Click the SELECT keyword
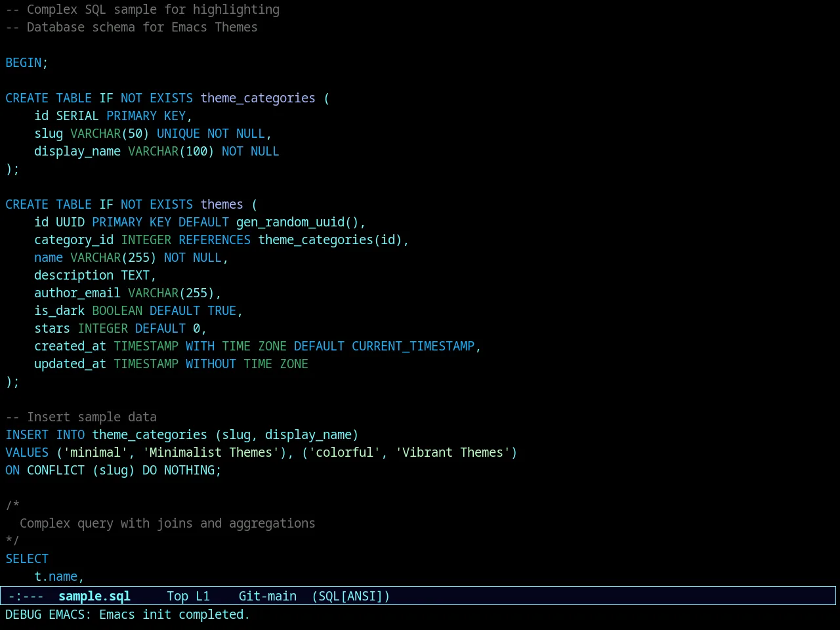The width and height of the screenshot is (840, 630). tap(27, 558)
